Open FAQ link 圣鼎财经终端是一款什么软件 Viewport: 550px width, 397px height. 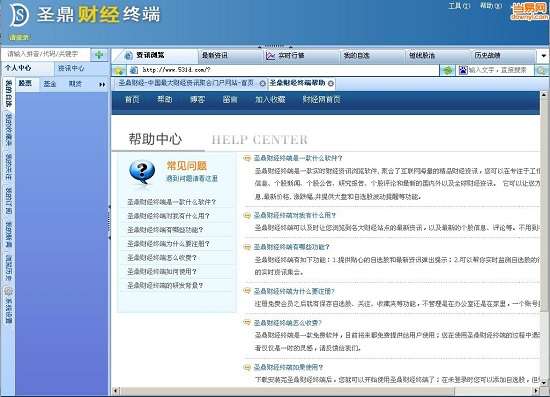click(172, 202)
